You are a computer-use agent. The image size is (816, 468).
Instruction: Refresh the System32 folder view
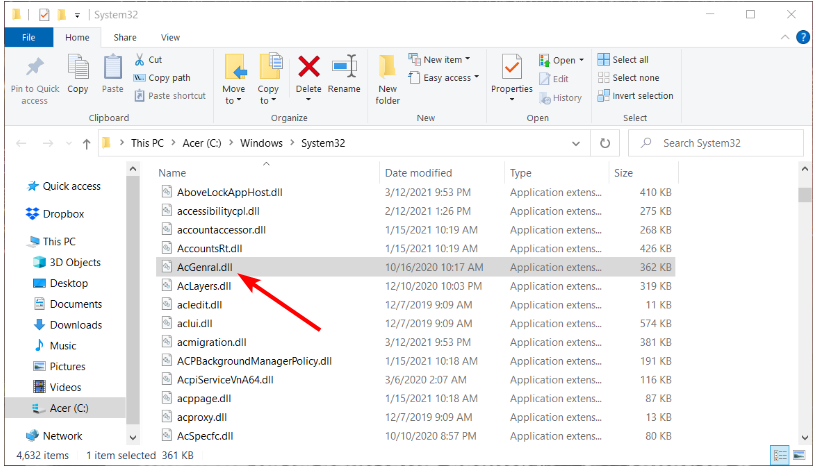point(605,143)
